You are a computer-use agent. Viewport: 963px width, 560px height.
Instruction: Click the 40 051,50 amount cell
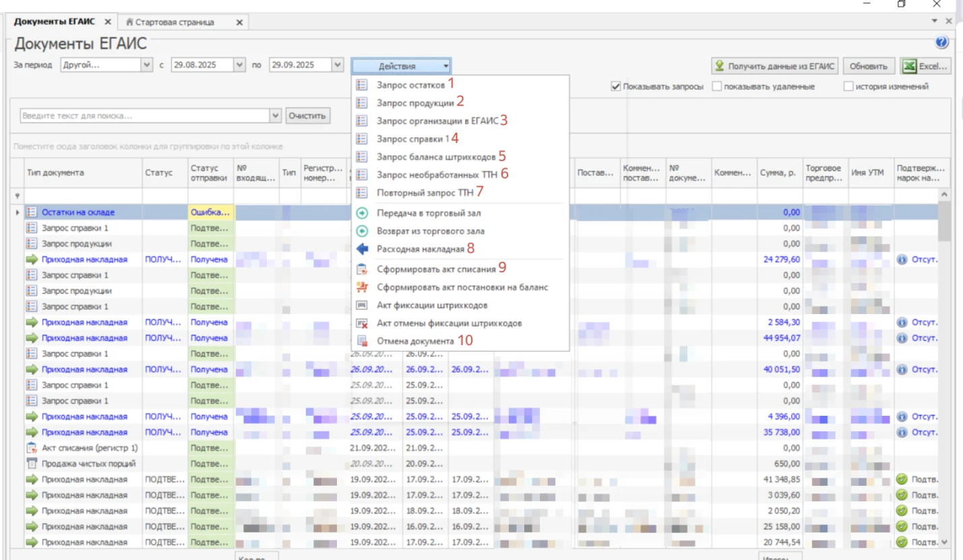[779, 369]
